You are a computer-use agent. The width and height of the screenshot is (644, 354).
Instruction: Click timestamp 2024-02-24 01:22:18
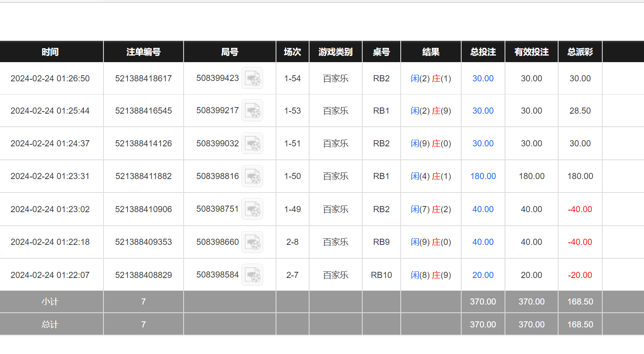pos(50,242)
